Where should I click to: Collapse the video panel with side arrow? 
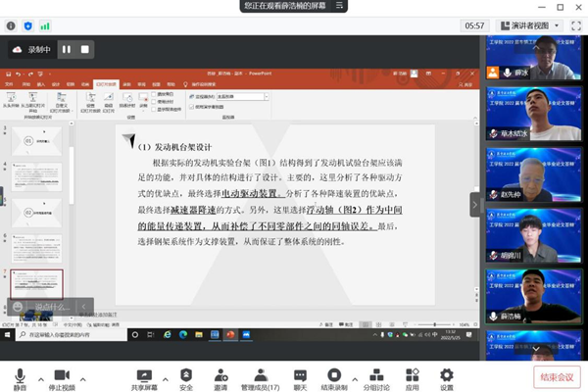click(475, 204)
